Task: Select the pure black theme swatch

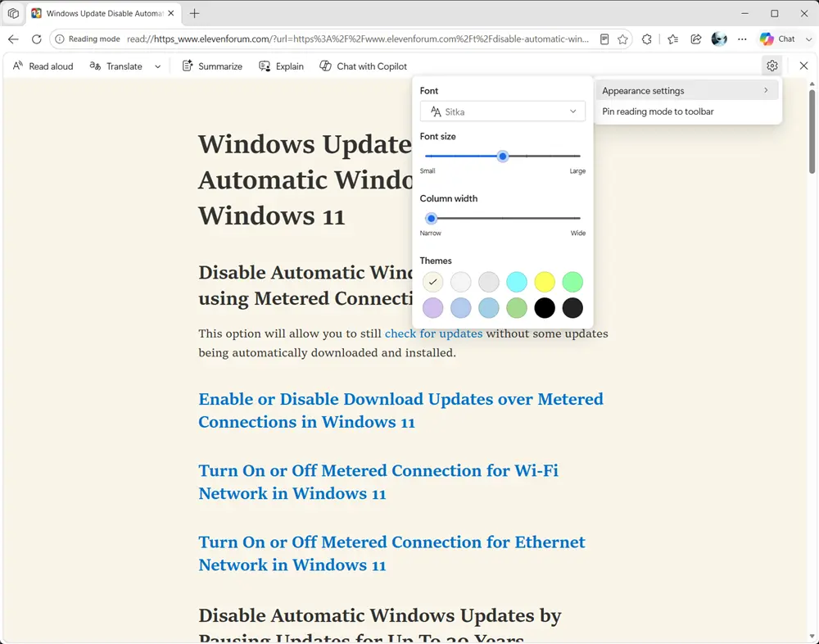Action: pos(545,308)
